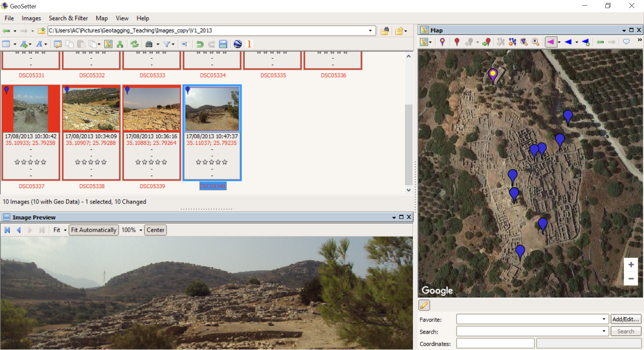Open the View menu

(x=122, y=18)
